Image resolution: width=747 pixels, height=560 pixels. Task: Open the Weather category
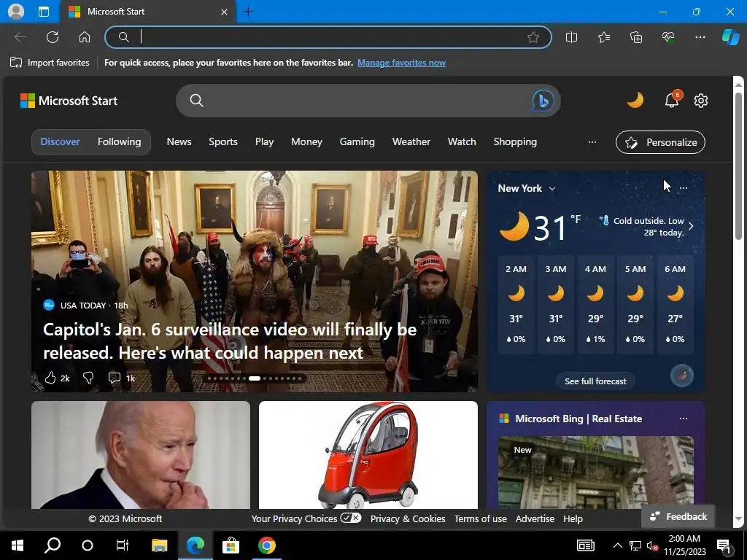[x=411, y=142]
